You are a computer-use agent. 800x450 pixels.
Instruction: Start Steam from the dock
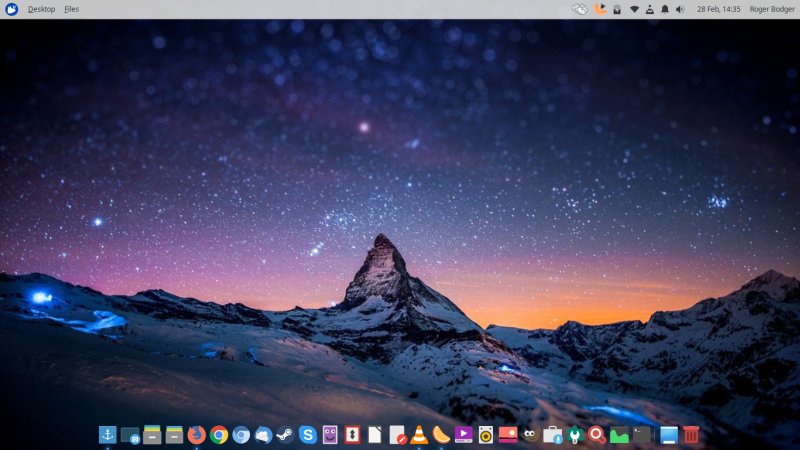(x=285, y=435)
